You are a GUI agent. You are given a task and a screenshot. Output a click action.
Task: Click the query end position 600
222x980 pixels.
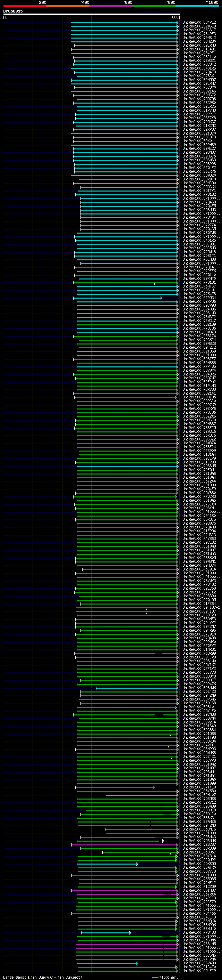click(175, 17)
